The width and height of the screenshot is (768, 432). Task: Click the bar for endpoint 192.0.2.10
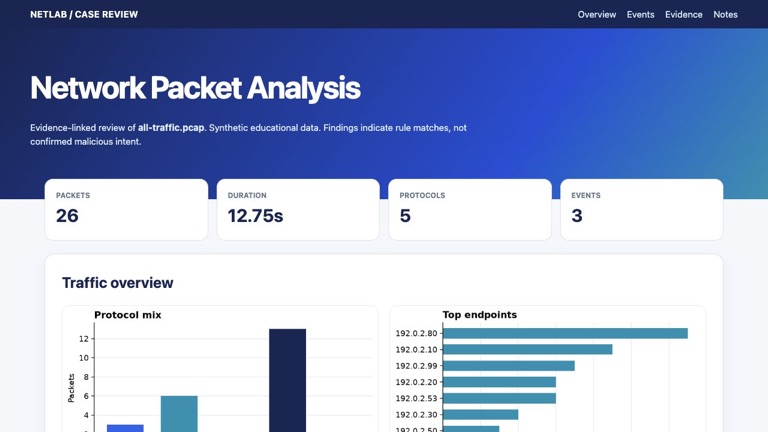coord(528,349)
